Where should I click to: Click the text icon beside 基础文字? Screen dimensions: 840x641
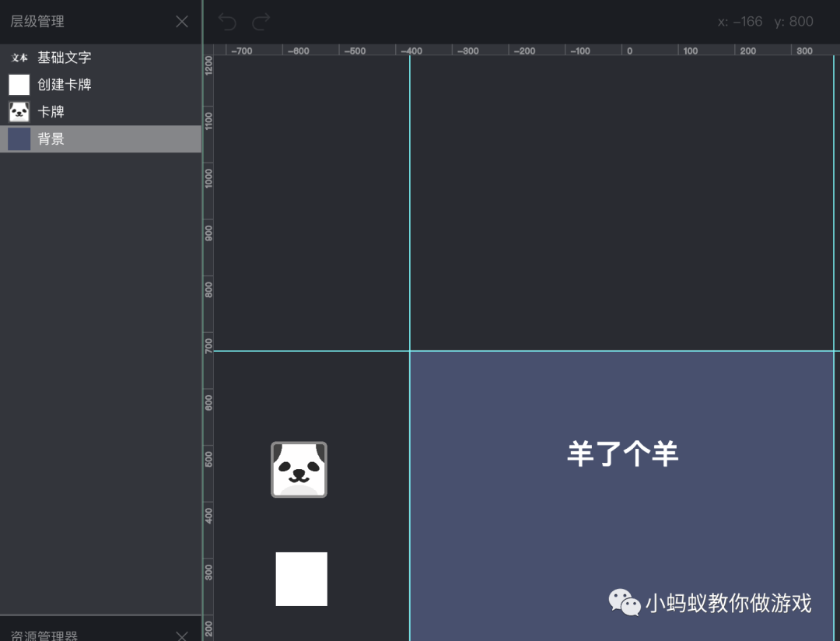(19, 58)
